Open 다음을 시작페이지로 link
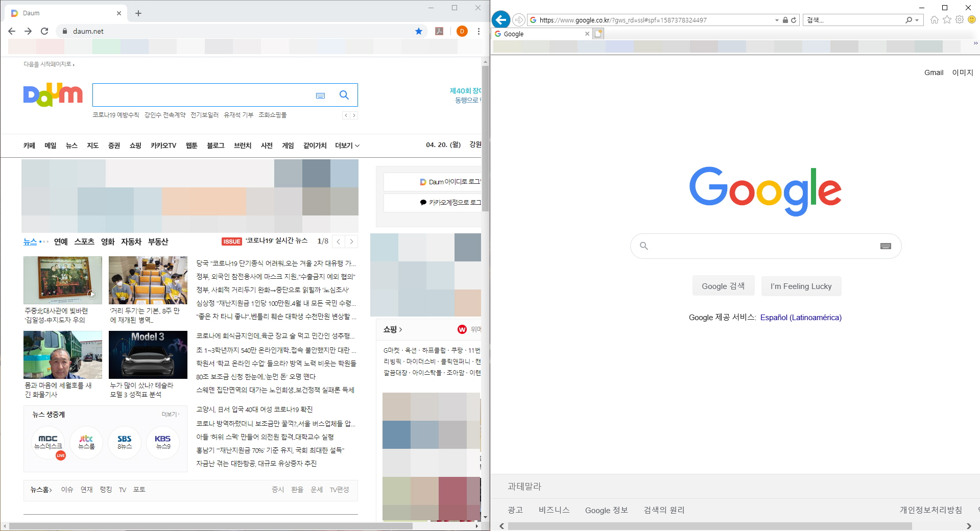The image size is (980, 531). point(49,64)
